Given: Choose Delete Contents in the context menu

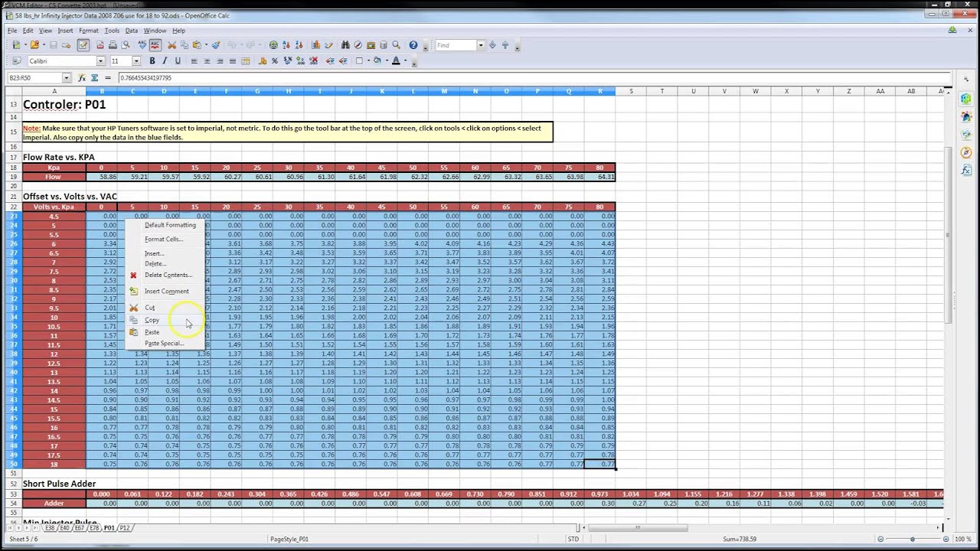Looking at the screenshot, I should point(168,275).
